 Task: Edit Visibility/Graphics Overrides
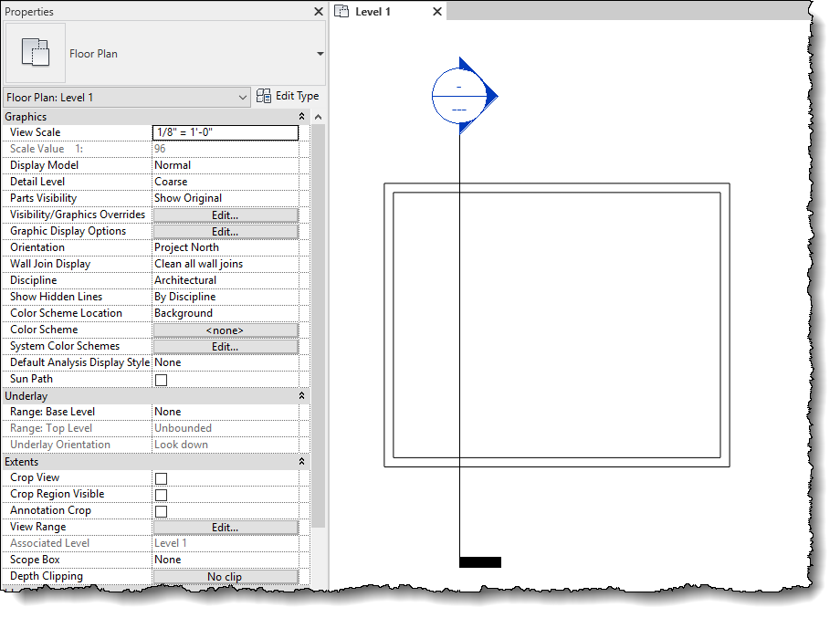click(x=225, y=215)
